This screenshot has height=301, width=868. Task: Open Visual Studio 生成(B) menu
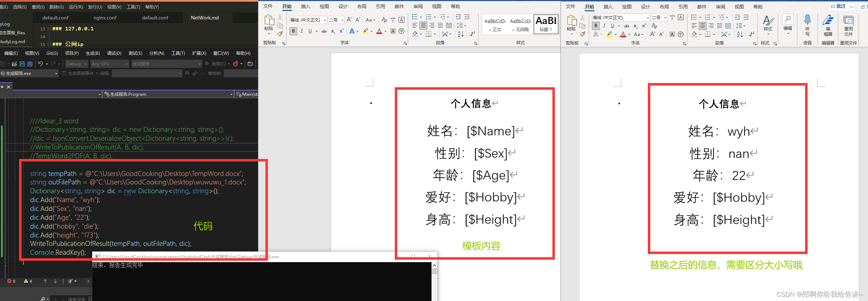[x=93, y=53]
